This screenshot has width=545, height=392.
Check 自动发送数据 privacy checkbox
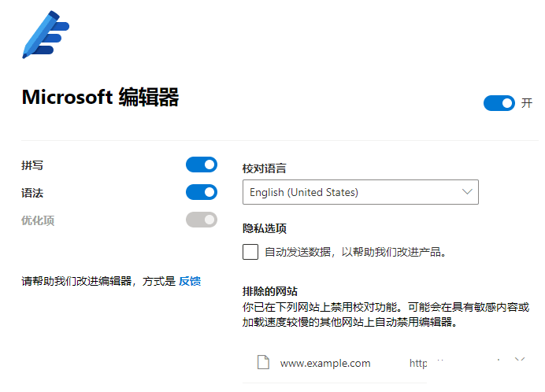click(x=250, y=252)
